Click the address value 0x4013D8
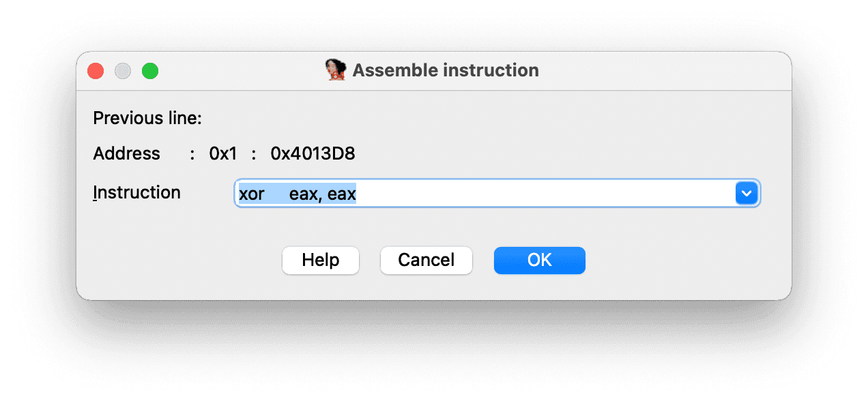The height and width of the screenshot is (401, 868). click(313, 153)
